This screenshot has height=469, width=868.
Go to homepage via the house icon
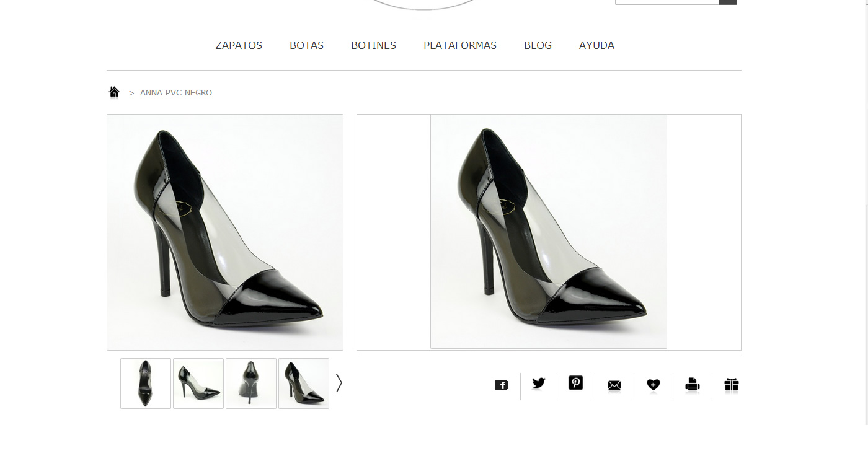point(114,92)
